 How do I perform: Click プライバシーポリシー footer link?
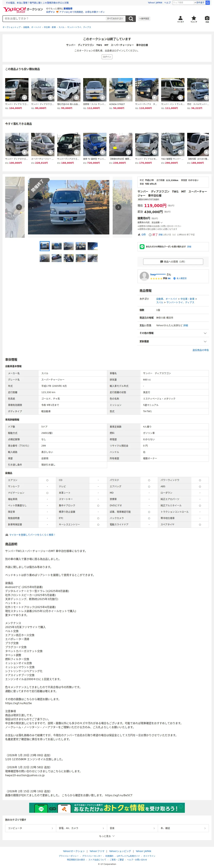click(x=69, y=856)
